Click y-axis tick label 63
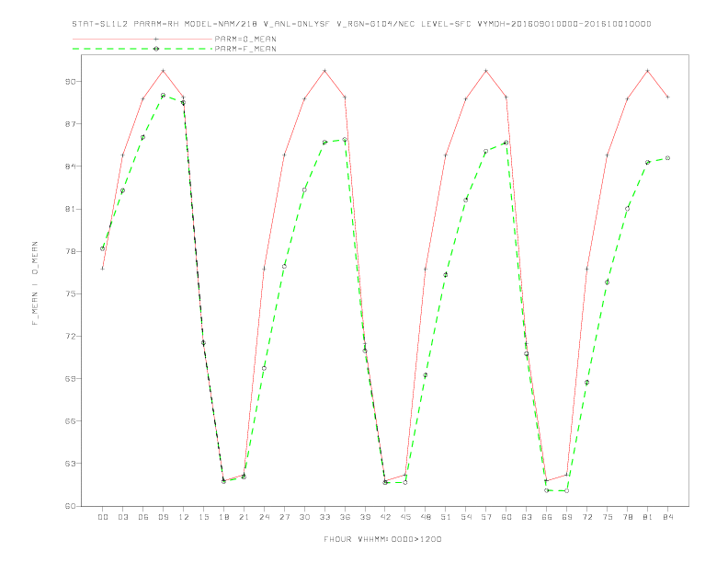The height and width of the screenshot is (563, 728). pos(70,464)
